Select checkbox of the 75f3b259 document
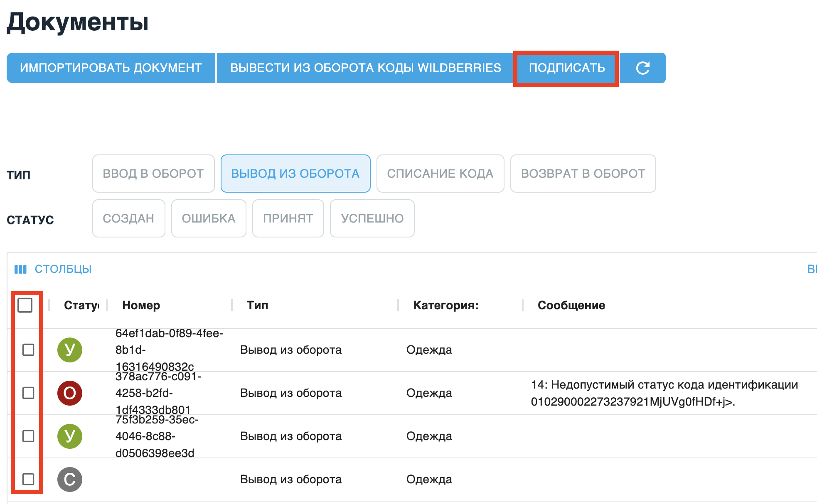Screen dimensions: 817x504 click(x=28, y=436)
